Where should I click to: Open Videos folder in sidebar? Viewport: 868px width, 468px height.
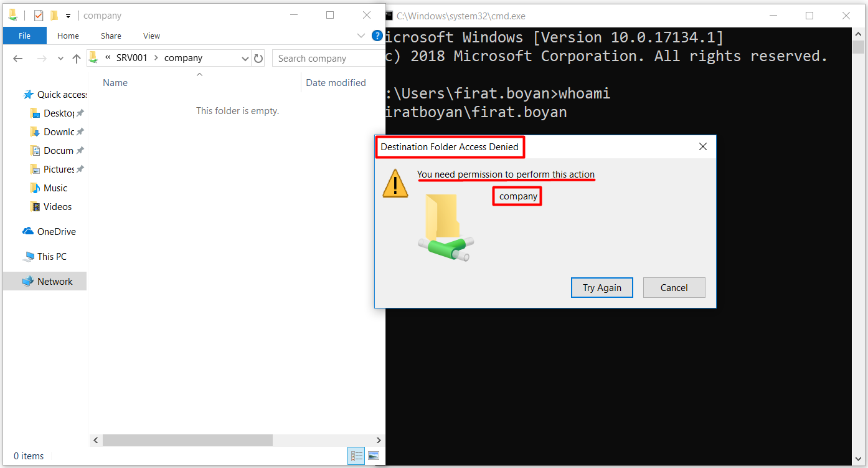[x=50, y=206]
